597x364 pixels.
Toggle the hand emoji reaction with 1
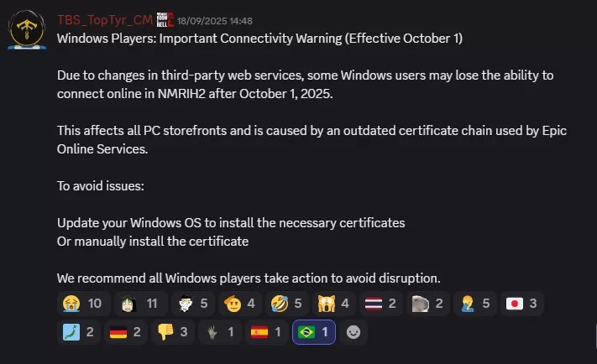[222, 332]
